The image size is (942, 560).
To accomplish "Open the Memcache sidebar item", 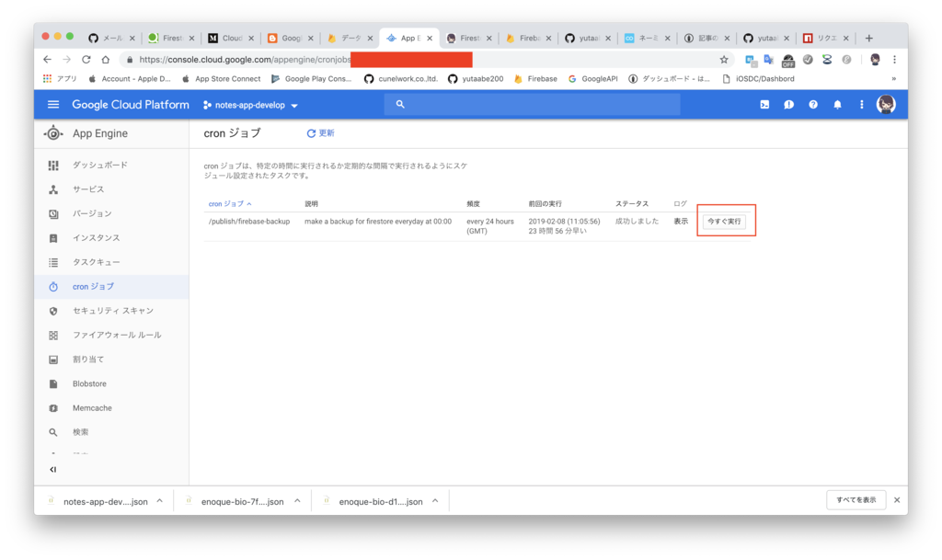I will 111,408.
